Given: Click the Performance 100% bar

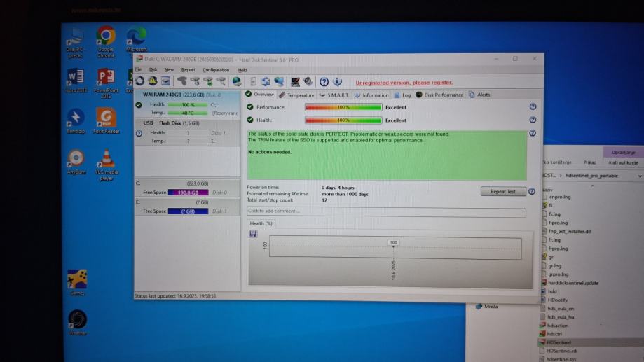Looking at the screenshot, I should (x=343, y=107).
